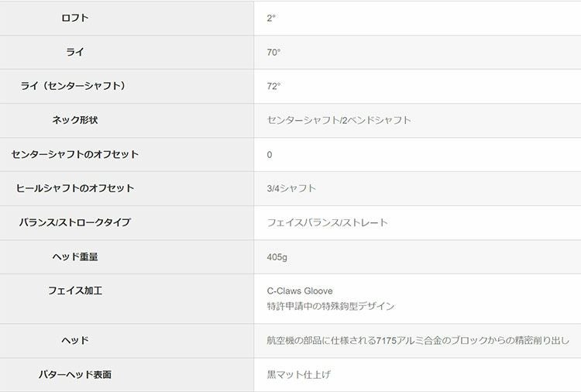Select the センターシャフトのオフセット label

point(75,154)
